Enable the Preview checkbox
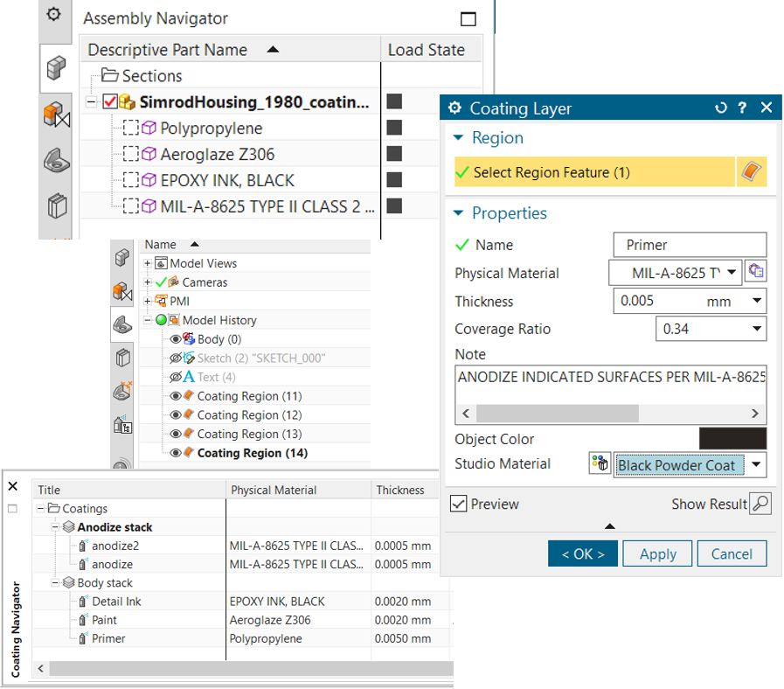 tap(459, 504)
